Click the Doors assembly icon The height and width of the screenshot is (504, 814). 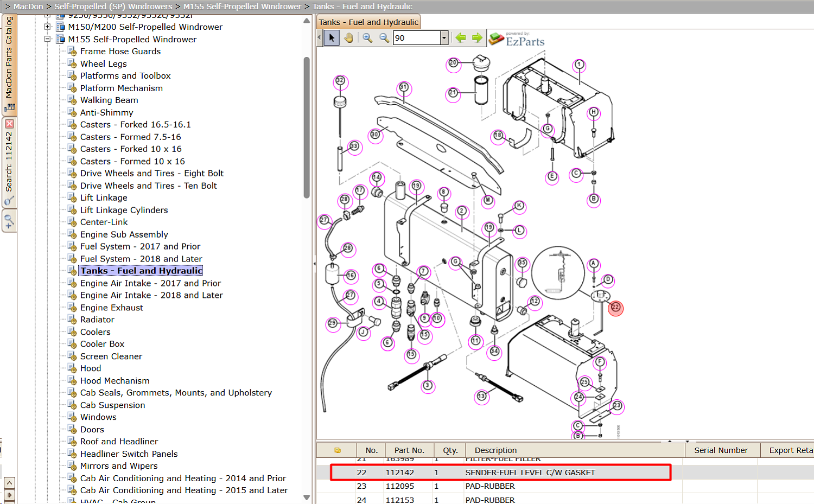72,430
